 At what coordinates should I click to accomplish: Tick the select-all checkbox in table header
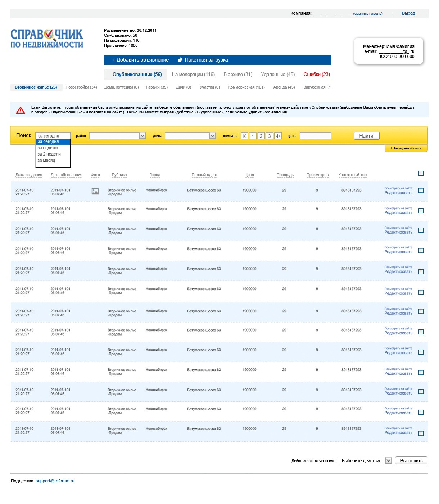pos(421,173)
